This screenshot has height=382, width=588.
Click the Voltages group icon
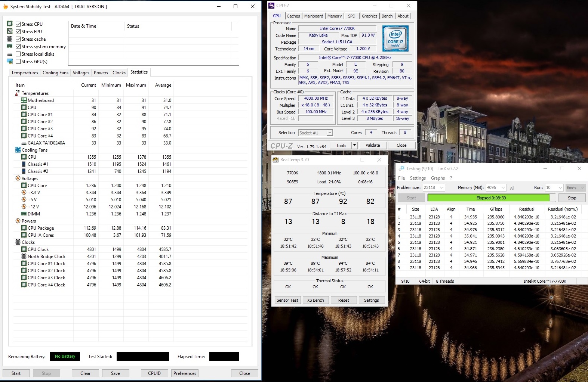pyautogui.click(x=18, y=178)
